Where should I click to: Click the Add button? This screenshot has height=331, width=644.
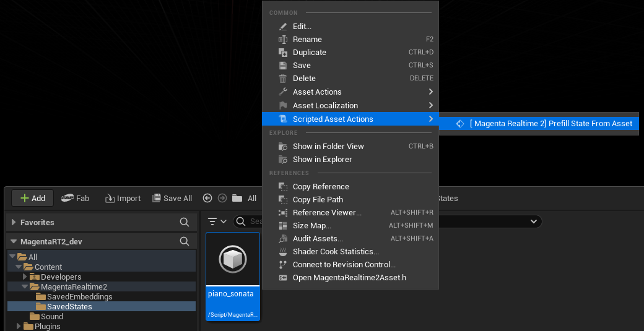32,198
